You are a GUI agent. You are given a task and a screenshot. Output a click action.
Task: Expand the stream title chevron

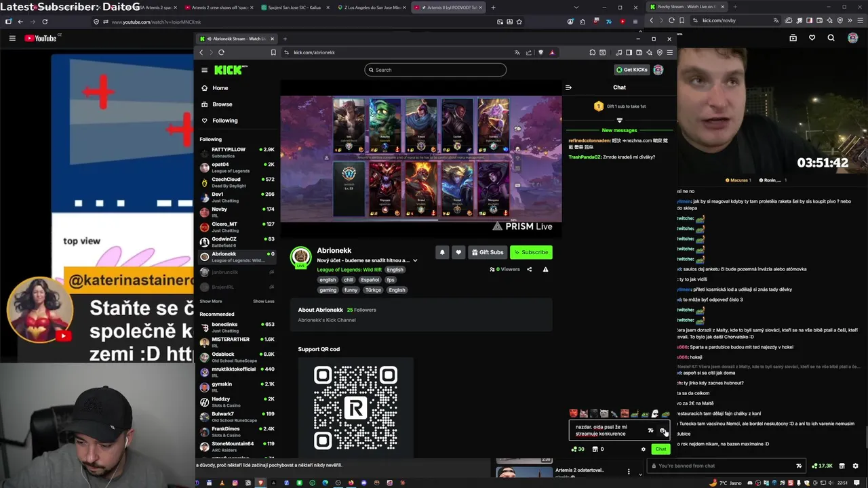click(415, 260)
